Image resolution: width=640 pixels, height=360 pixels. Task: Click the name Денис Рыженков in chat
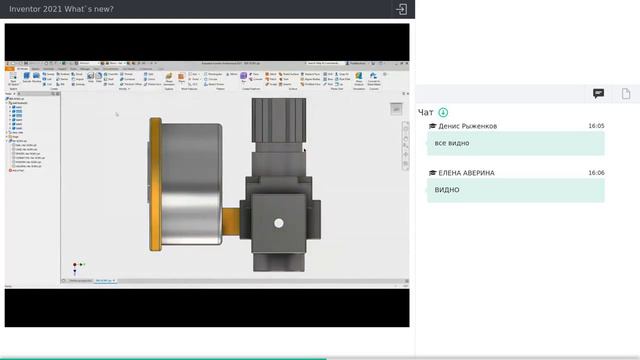[x=468, y=126]
